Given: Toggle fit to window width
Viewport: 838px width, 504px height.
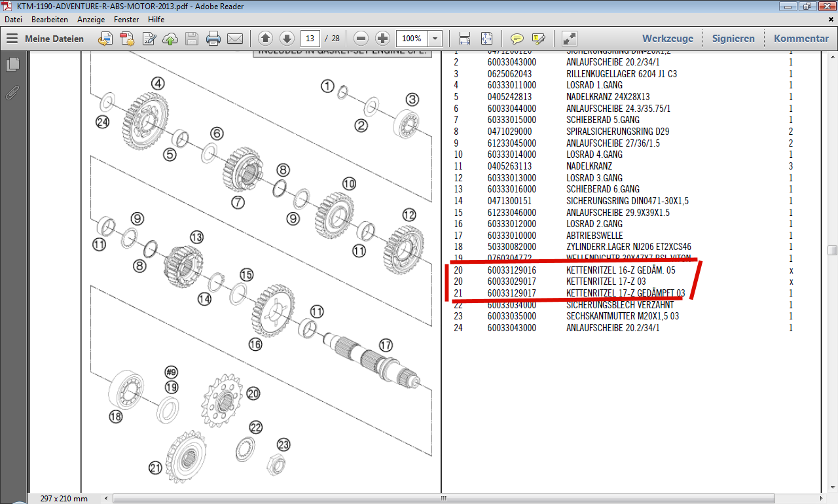Looking at the screenshot, I should coord(465,39).
